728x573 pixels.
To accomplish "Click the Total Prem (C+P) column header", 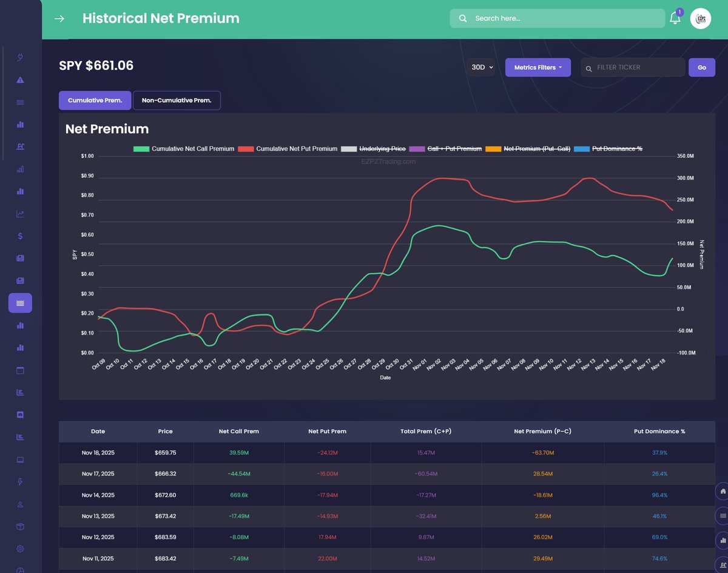I will click(x=426, y=432).
